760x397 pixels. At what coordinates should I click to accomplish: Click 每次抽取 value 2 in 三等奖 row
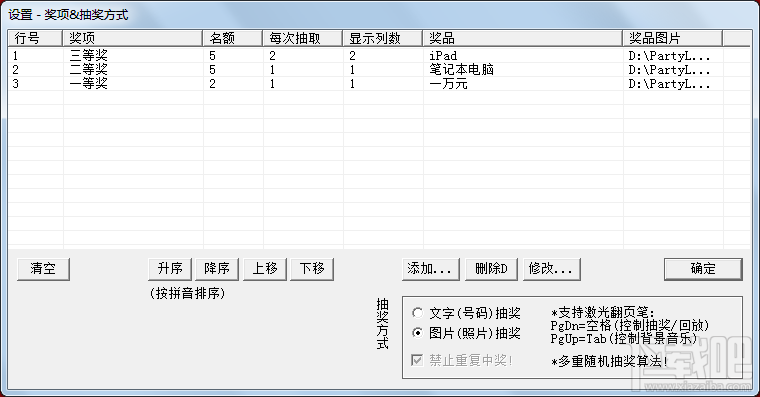tap(303, 56)
